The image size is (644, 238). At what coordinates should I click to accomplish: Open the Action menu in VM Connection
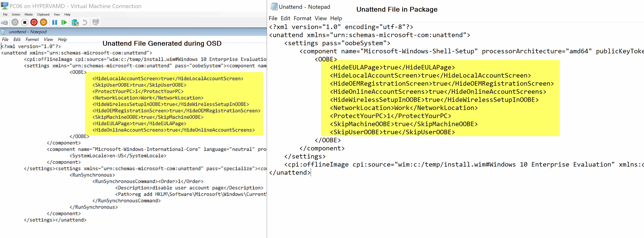pyautogui.click(x=16, y=15)
